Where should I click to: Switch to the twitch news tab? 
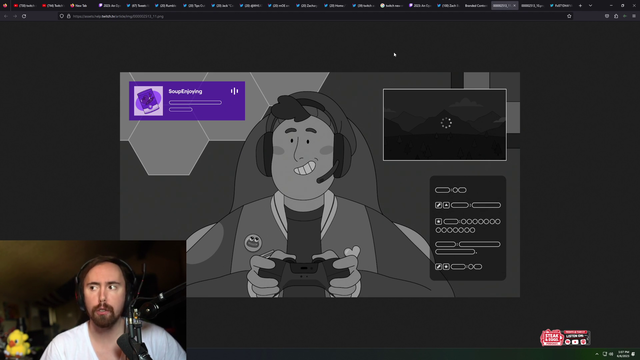392,6
